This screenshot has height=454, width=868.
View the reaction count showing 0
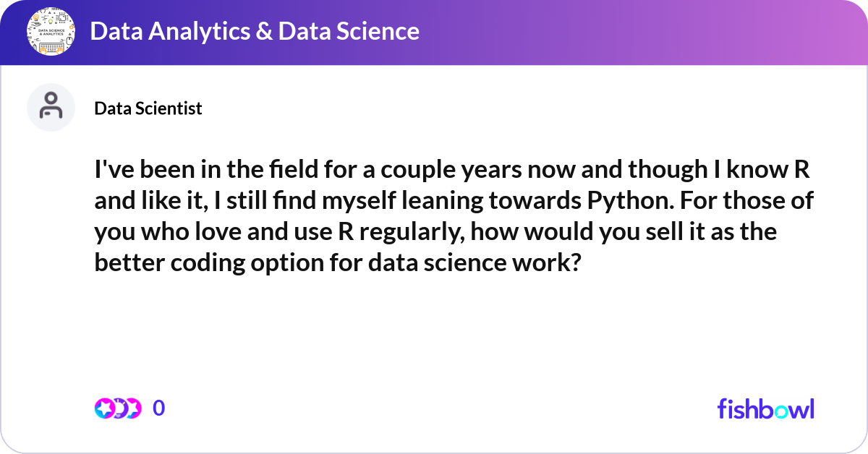pos(159,408)
